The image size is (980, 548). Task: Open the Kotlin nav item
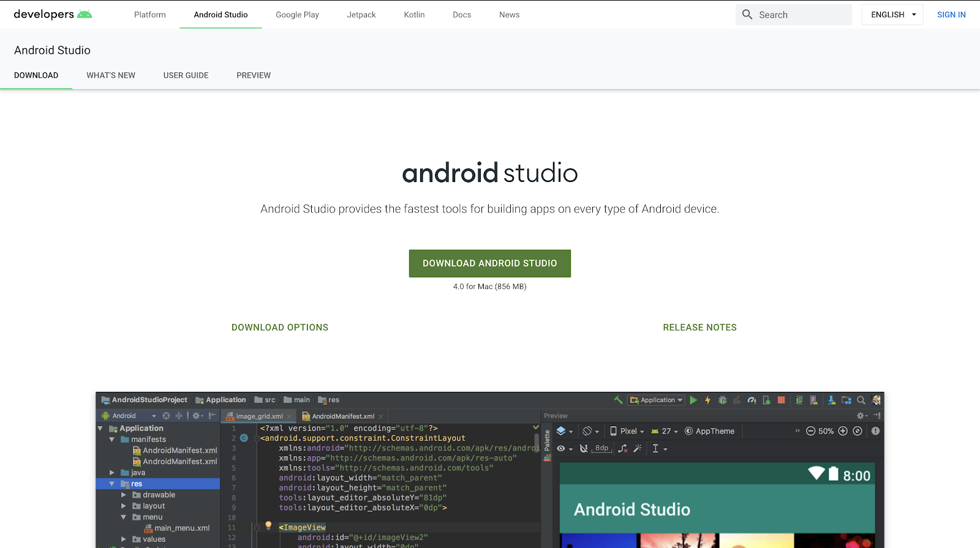click(415, 15)
